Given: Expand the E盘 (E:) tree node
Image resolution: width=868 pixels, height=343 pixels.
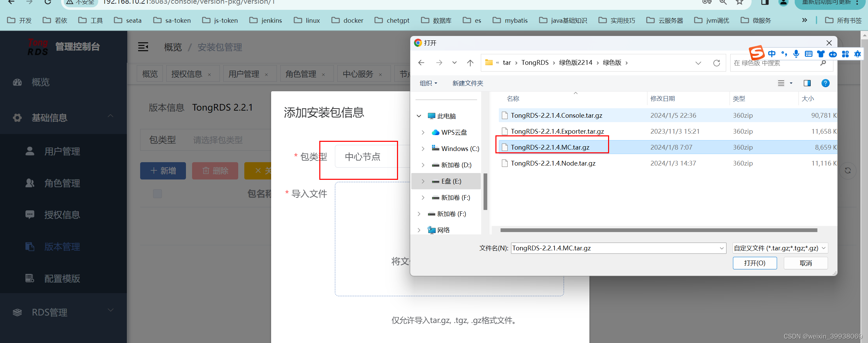Looking at the screenshot, I should pos(423,181).
